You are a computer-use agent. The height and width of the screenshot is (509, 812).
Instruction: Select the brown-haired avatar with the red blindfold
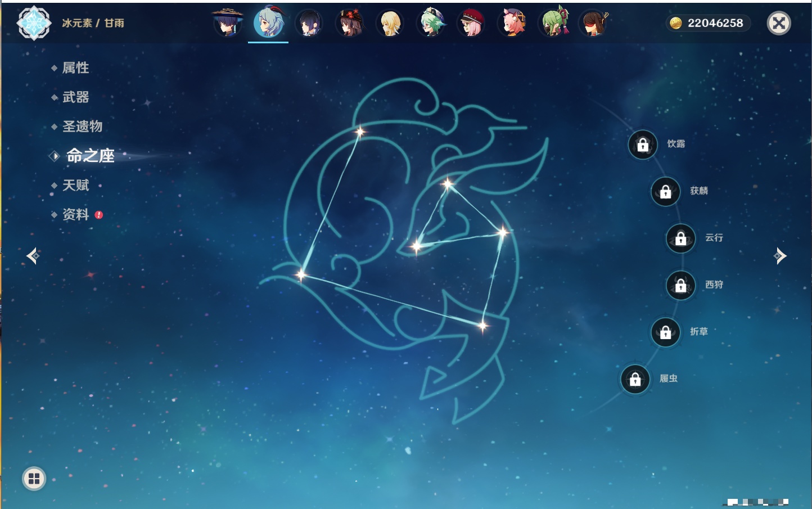tap(594, 23)
